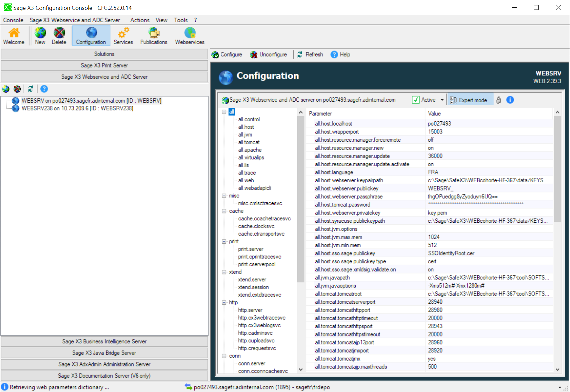
Task: Expand the misc tree node
Action: coord(224,196)
